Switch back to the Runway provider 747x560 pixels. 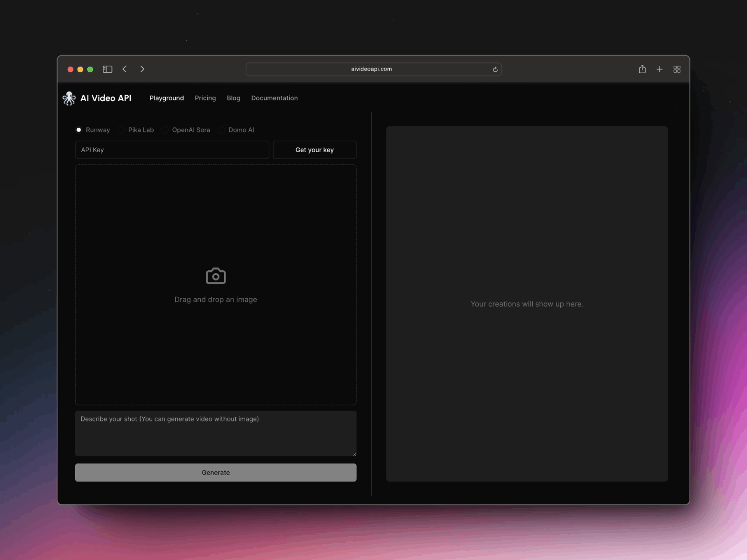pos(79,130)
